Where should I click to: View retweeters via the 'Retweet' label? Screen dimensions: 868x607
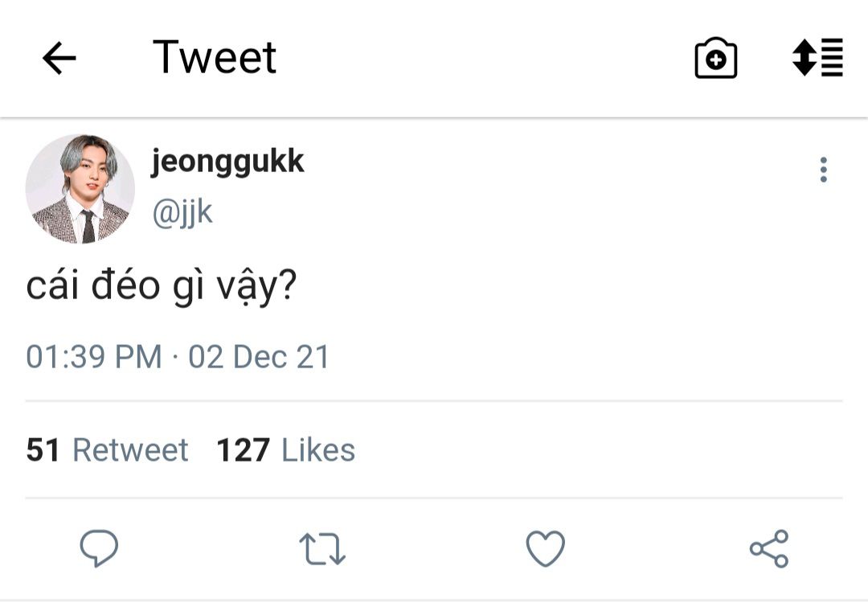click(x=130, y=450)
